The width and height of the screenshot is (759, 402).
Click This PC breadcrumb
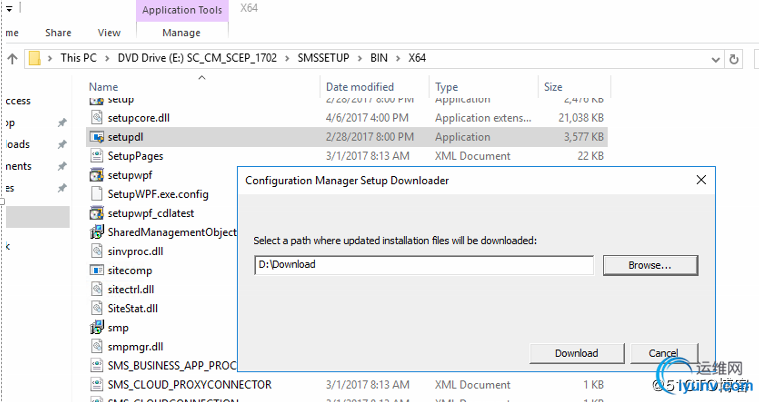click(78, 58)
